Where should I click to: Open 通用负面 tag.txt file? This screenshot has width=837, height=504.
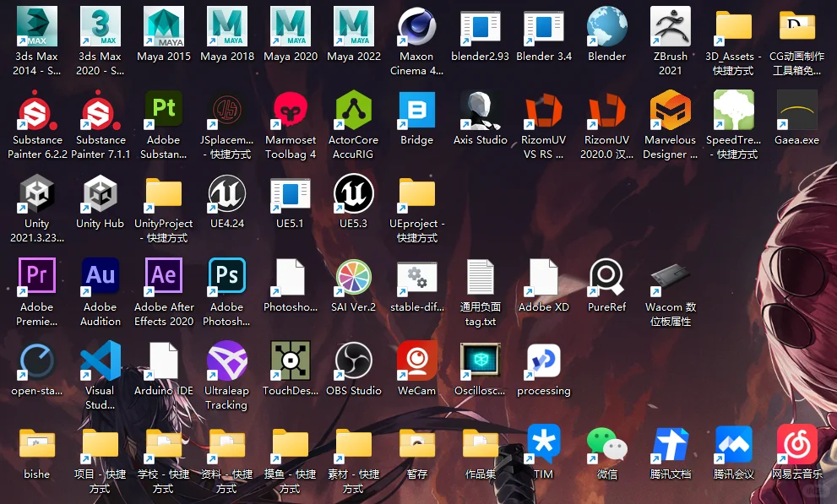(481, 277)
